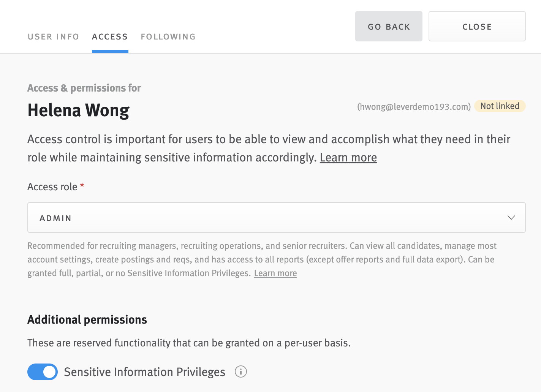The image size is (541, 392).
Task: Switch to the USER INFO tab
Action: click(53, 36)
